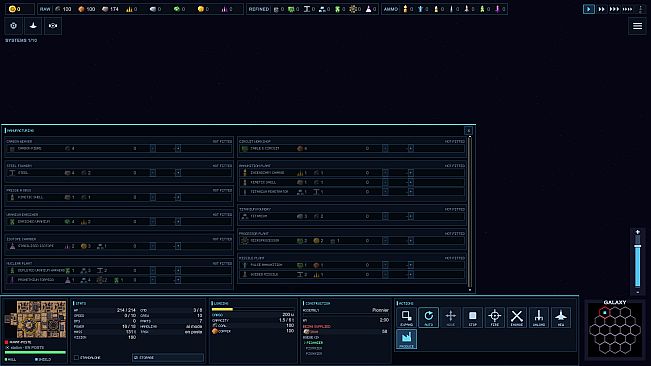Increase Microprocessor production quantity
The width and height of the screenshot is (651, 366).
tap(410, 241)
